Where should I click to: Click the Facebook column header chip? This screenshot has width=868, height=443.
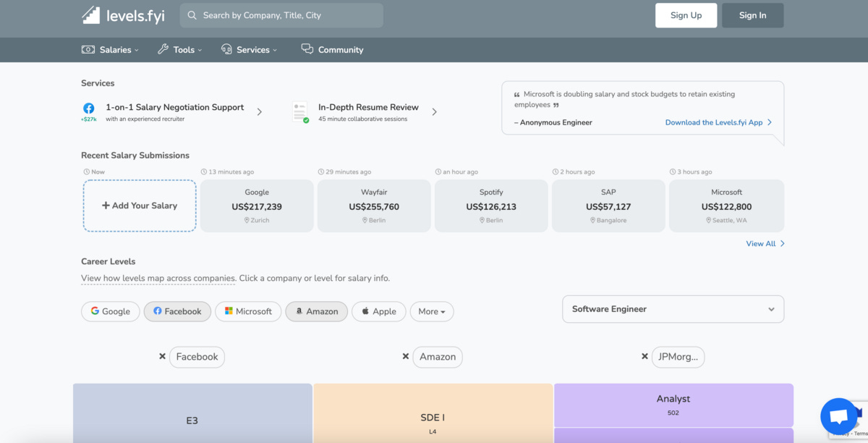point(197,357)
